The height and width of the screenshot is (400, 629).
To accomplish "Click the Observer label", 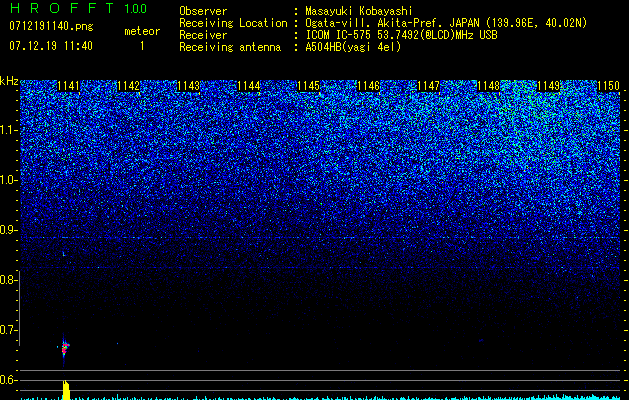I will tap(203, 11).
